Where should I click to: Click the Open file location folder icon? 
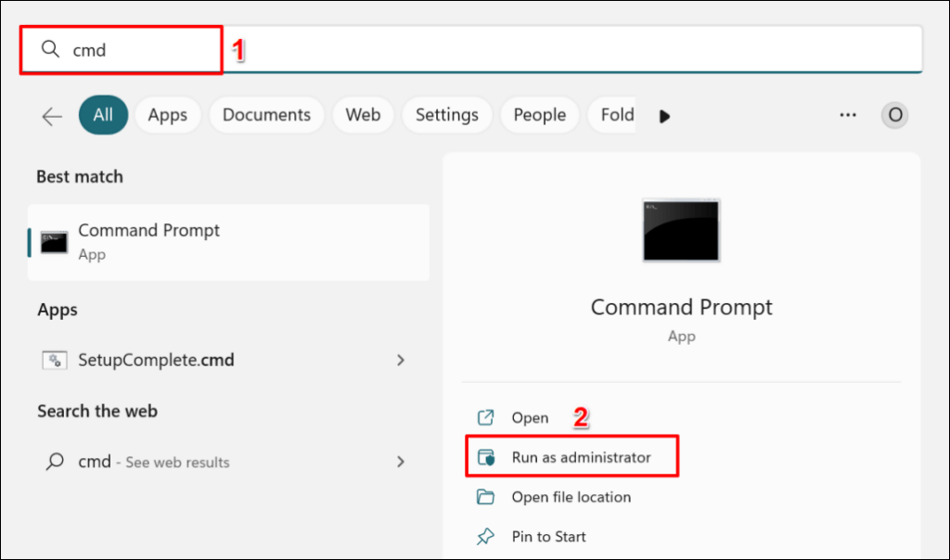point(486,497)
